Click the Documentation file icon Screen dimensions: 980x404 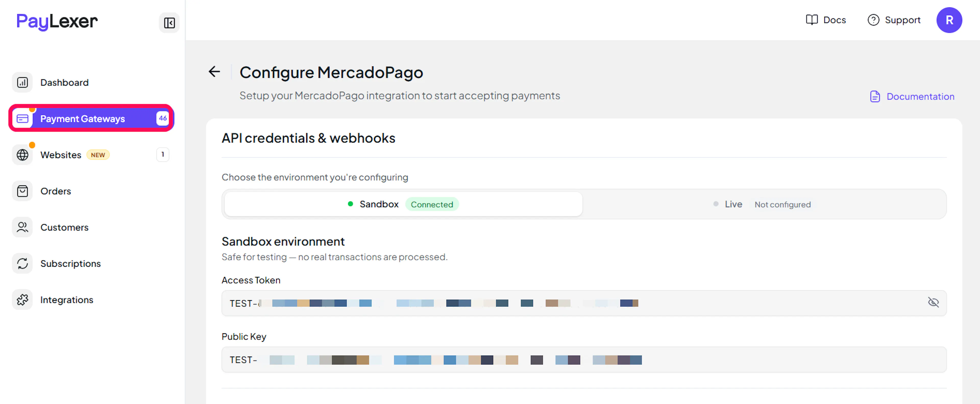tap(875, 96)
